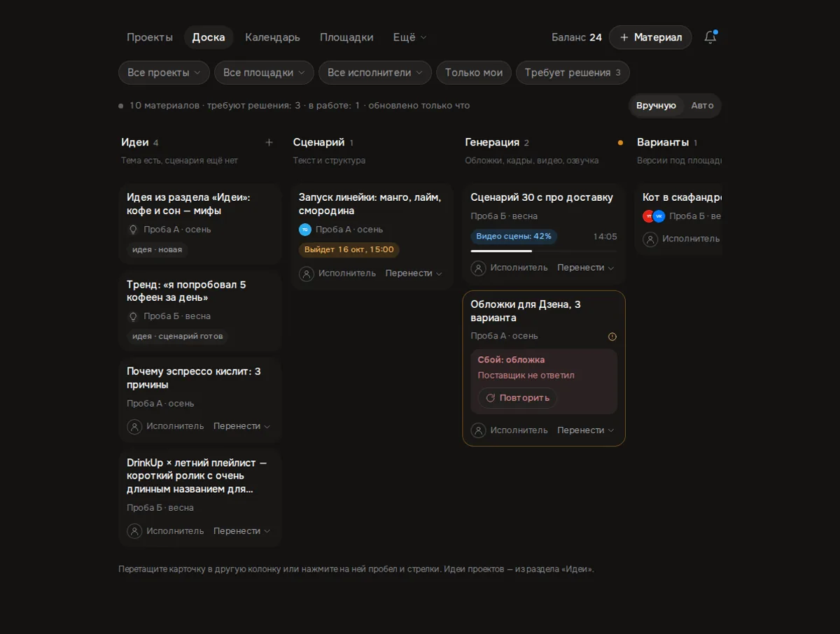
Task: Switch board mode to Авто
Action: pos(702,106)
